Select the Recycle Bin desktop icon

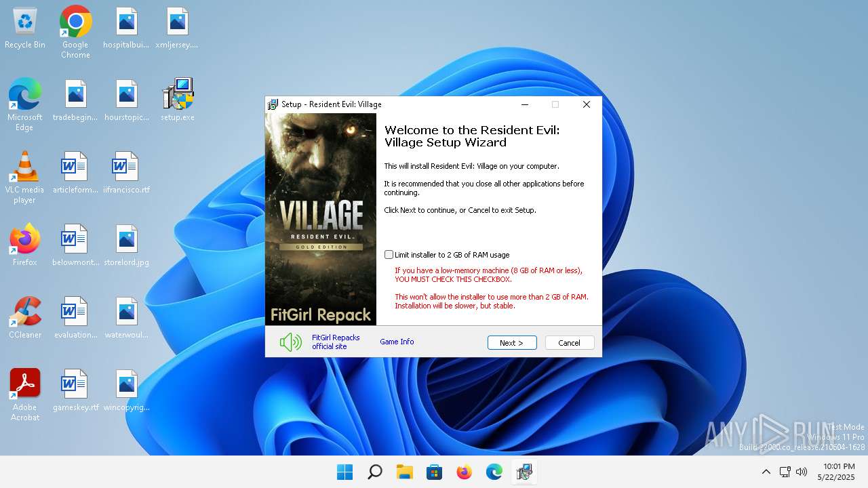(25, 28)
